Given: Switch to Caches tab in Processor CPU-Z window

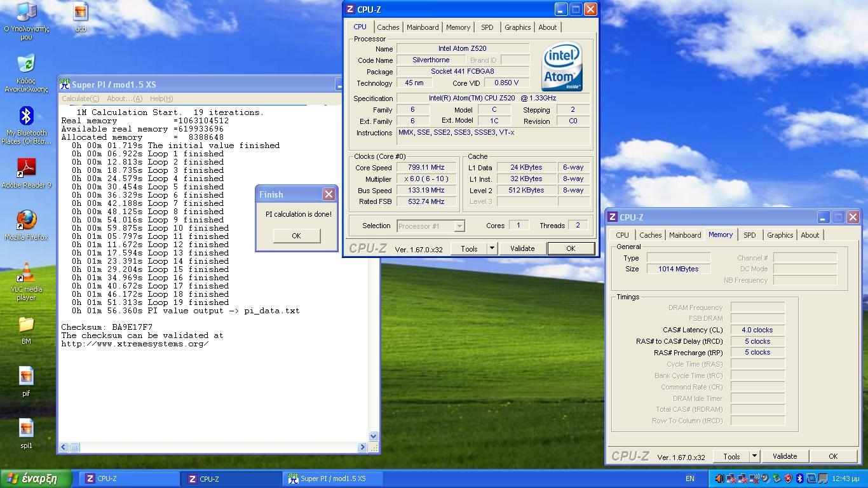Looking at the screenshot, I should [x=388, y=27].
